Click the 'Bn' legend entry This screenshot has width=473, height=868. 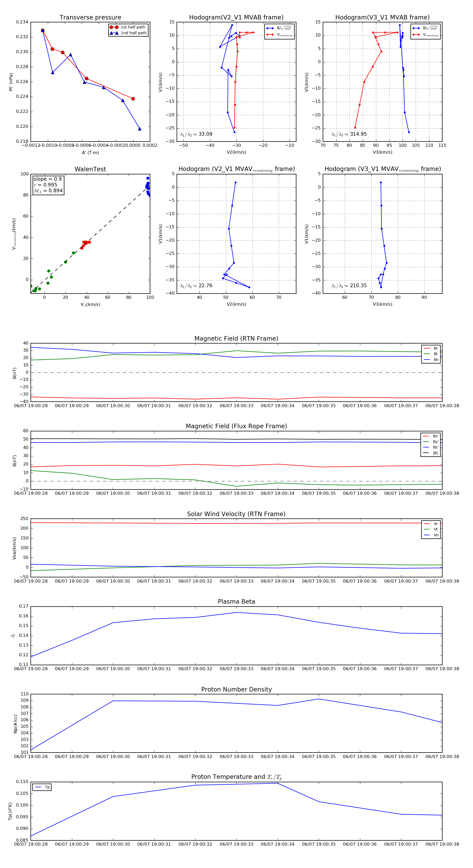tap(431, 360)
